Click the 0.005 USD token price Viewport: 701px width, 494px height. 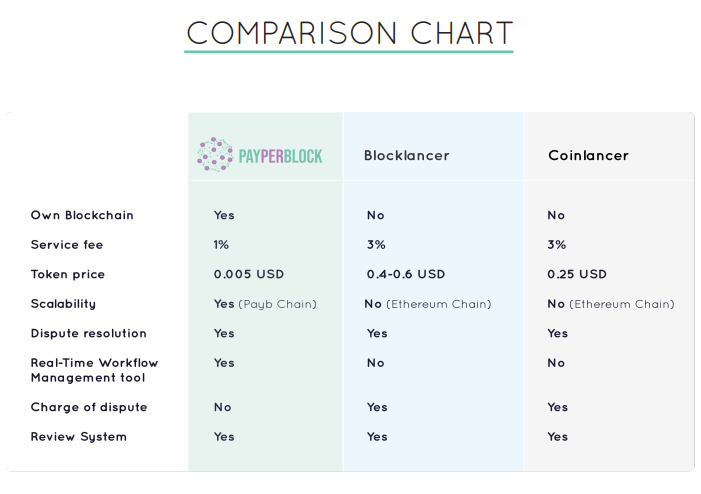(249, 274)
